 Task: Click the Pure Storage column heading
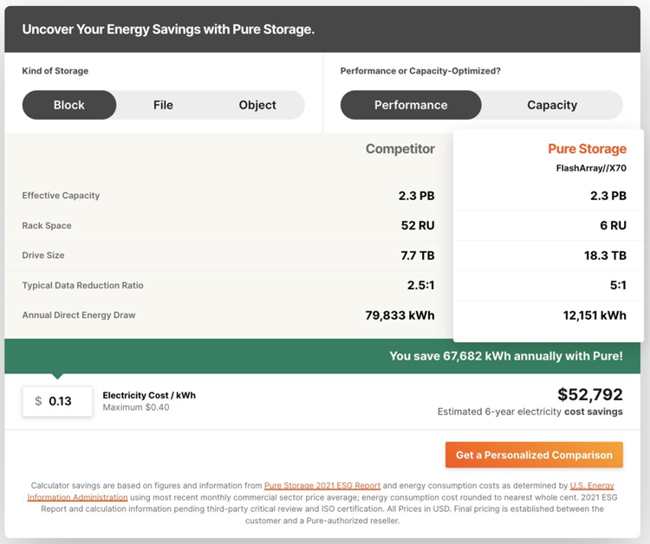pos(587,149)
